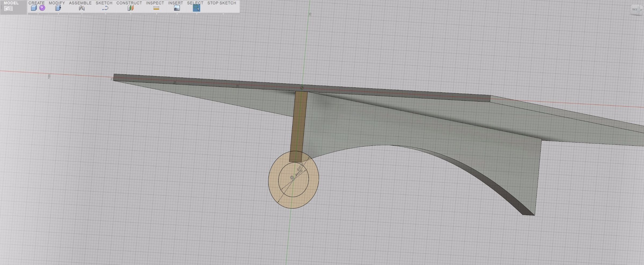The image size is (644, 265).
Task: Click the box primitive icon under CREATE
Action: click(x=34, y=8)
